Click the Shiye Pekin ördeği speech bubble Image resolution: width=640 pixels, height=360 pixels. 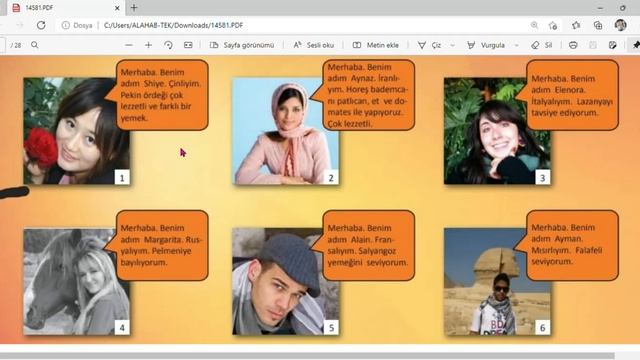point(162,95)
